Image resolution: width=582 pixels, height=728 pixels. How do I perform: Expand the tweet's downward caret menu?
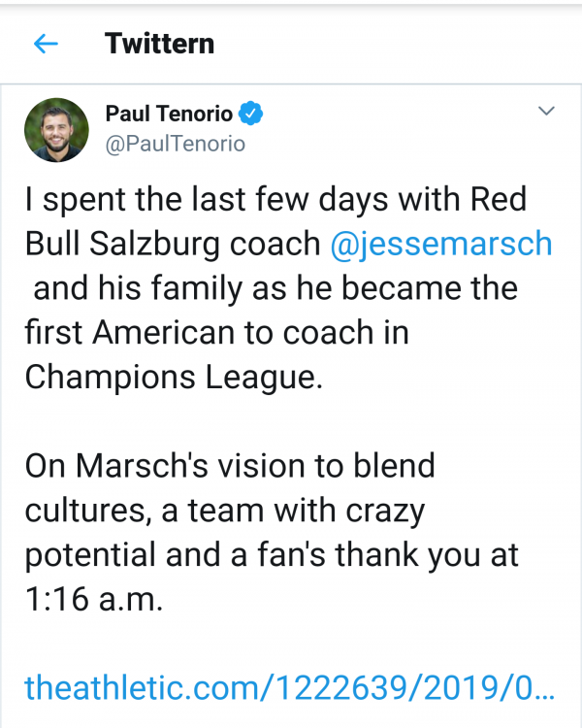coord(546,111)
